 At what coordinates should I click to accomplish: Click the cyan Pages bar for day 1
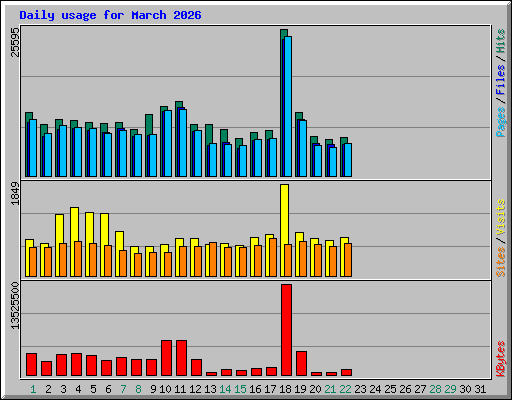click(33, 148)
